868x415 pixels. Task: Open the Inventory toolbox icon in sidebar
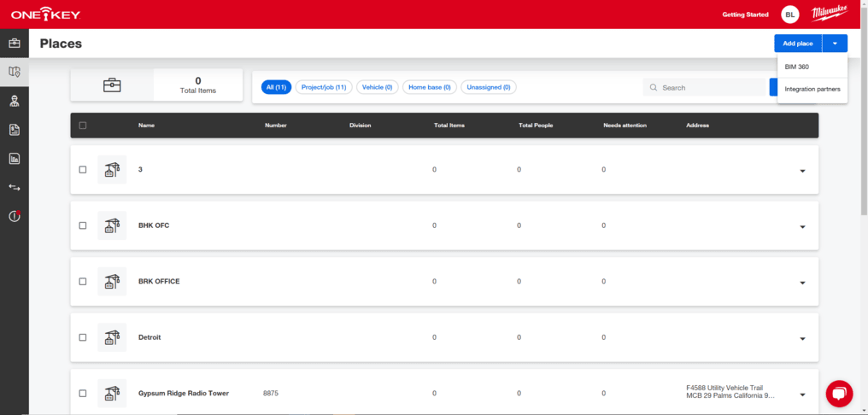click(15, 44)
